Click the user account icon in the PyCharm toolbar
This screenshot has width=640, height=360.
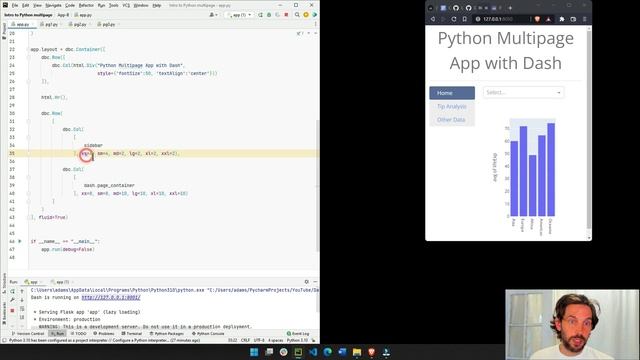(212, 15)
